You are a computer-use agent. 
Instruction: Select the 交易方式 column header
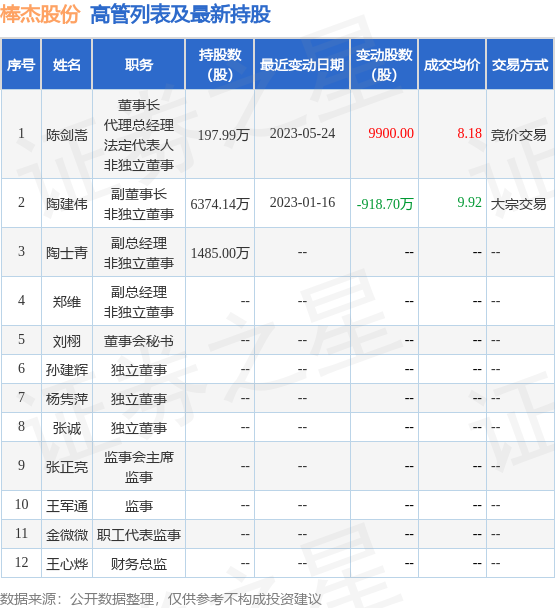pos(520,64)
